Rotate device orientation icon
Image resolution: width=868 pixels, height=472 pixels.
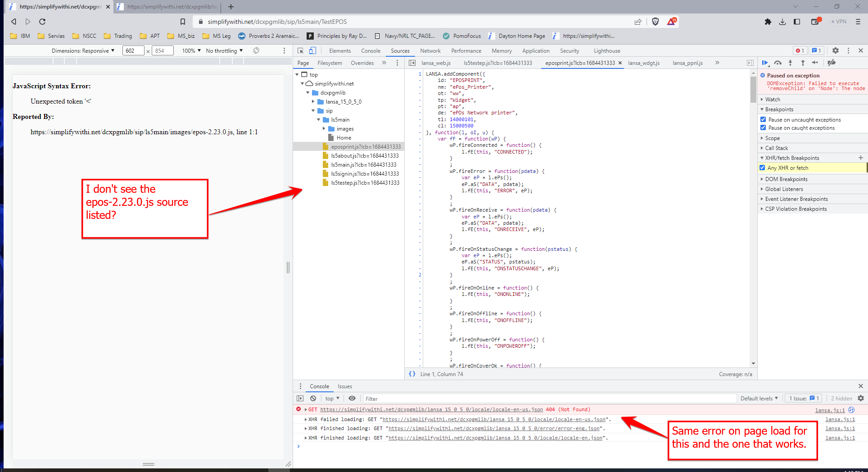[256, 50]
